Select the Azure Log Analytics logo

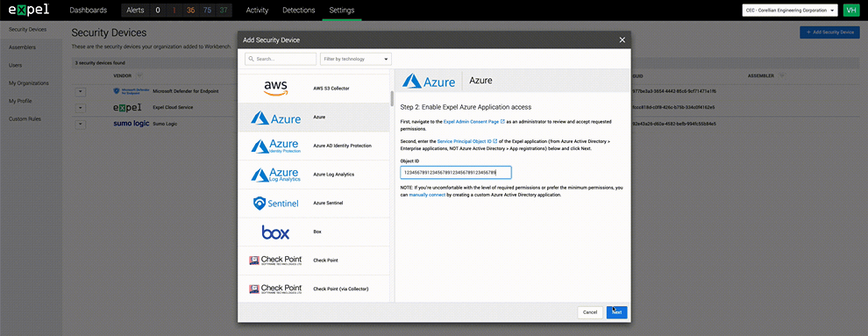(x=275, y=175)
